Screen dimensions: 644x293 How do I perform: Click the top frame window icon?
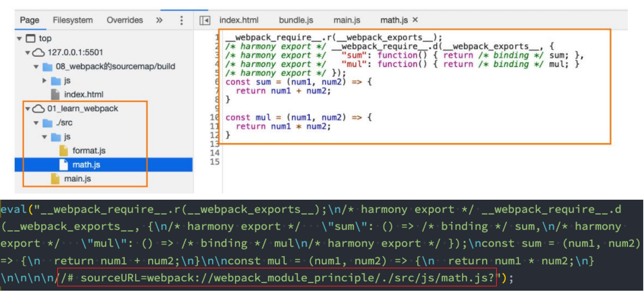pos(30,38)
